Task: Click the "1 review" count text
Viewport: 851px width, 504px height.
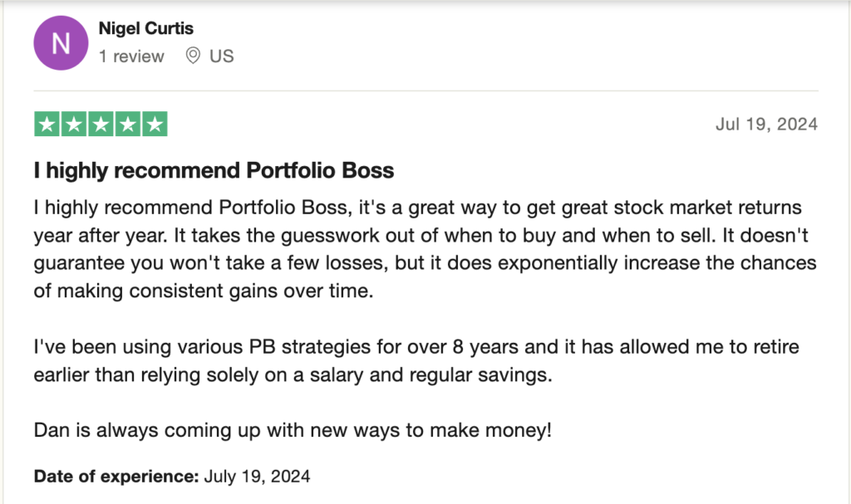Action: tap(131, 56)
